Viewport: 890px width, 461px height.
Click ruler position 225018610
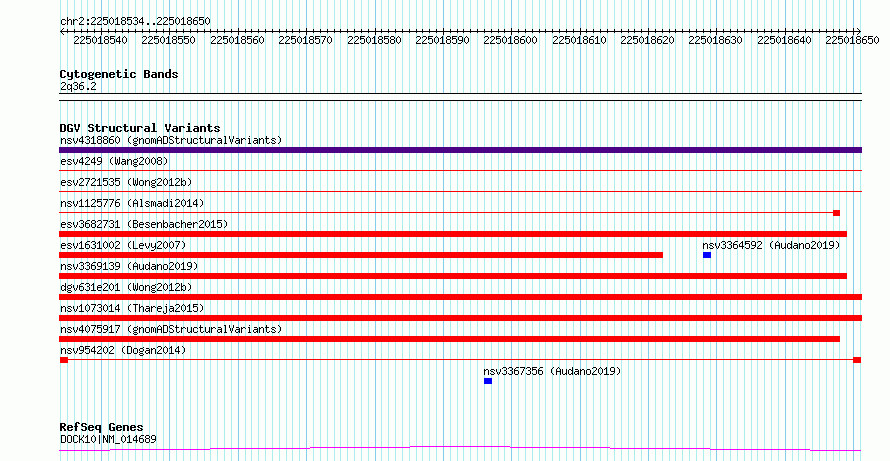579,40
